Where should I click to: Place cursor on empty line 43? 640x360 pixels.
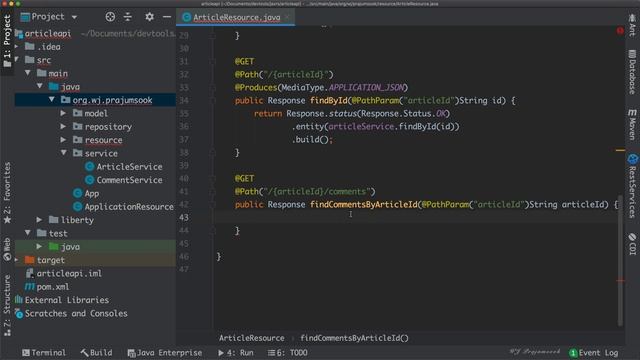[x=416, y=218]
